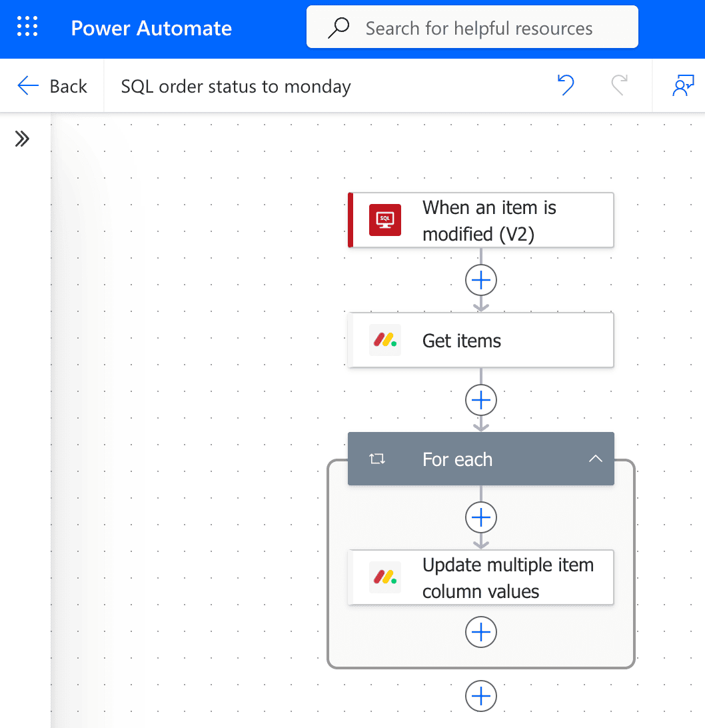Add a new step below the For each loop
This screenshot has width=705, height=728.
[481, 696]
